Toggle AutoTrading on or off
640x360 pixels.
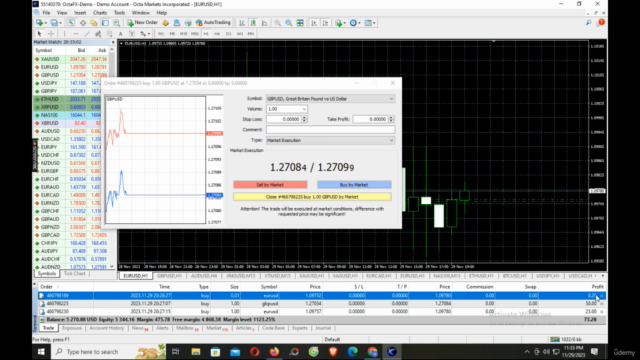213,23
